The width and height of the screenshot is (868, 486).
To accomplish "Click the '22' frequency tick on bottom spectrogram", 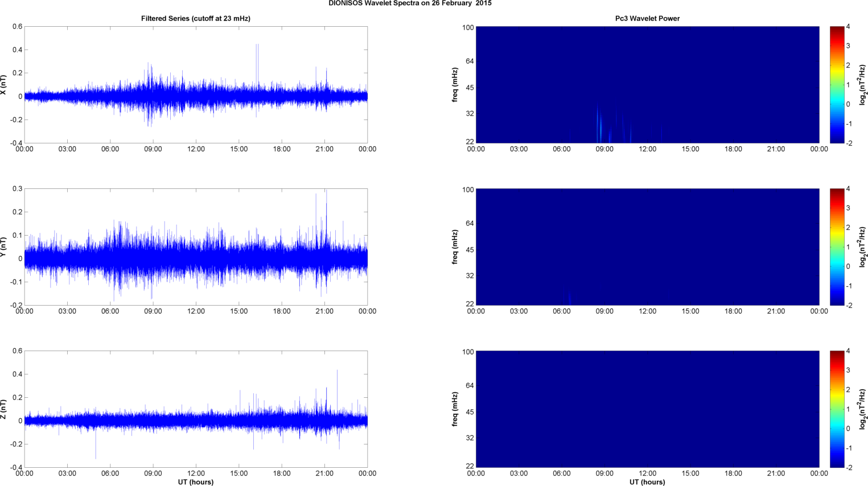I will (470, 466).
